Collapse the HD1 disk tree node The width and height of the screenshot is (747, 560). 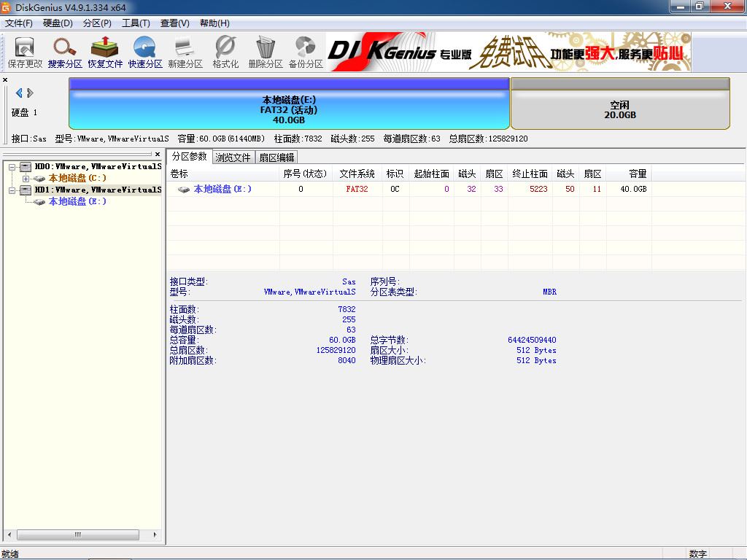click(12, 190)
